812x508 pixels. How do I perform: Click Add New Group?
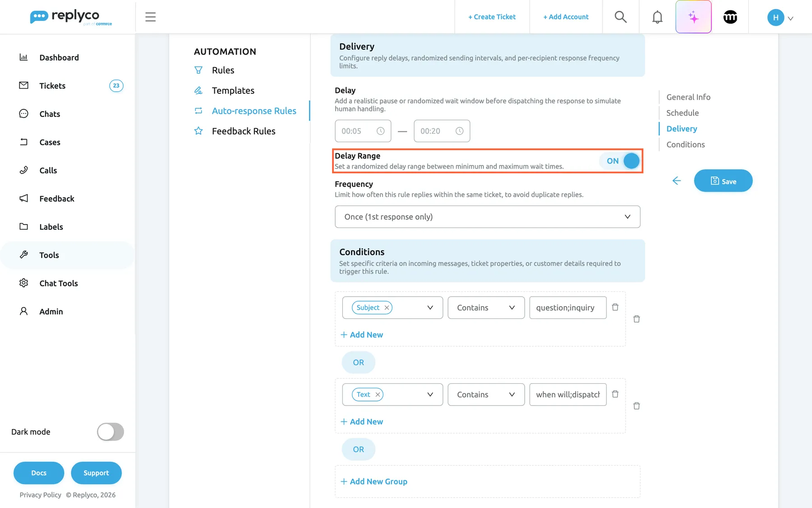click(374, 481)
